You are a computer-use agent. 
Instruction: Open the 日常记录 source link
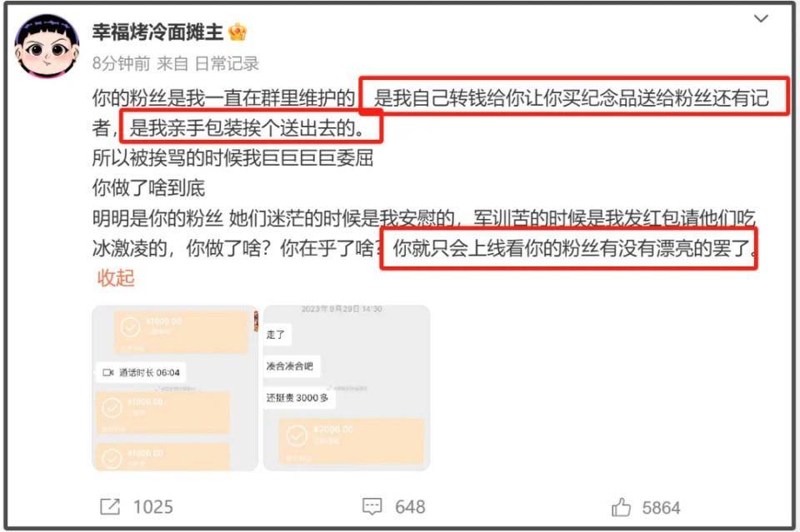[x=227, y=64]
